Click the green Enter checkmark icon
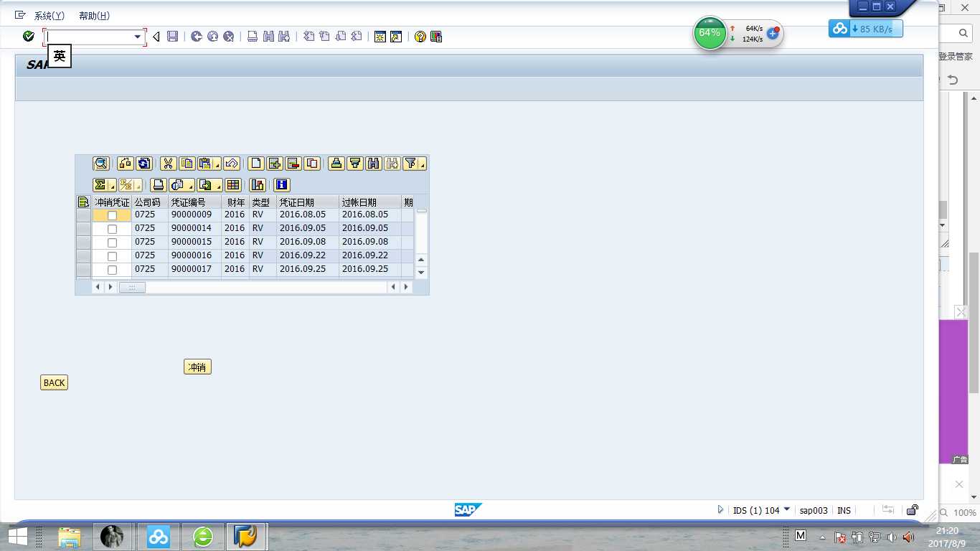980x551 pixels. click(x=29, y=37)
